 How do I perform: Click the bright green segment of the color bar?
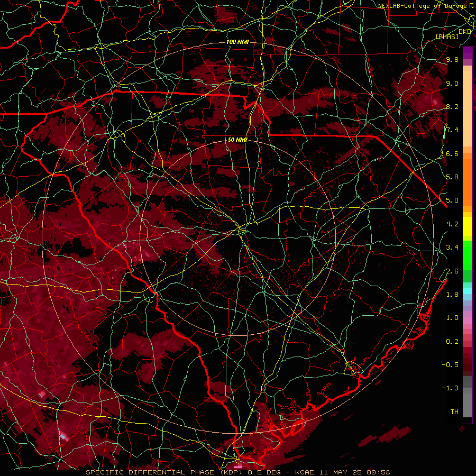[x=467, y=255]
